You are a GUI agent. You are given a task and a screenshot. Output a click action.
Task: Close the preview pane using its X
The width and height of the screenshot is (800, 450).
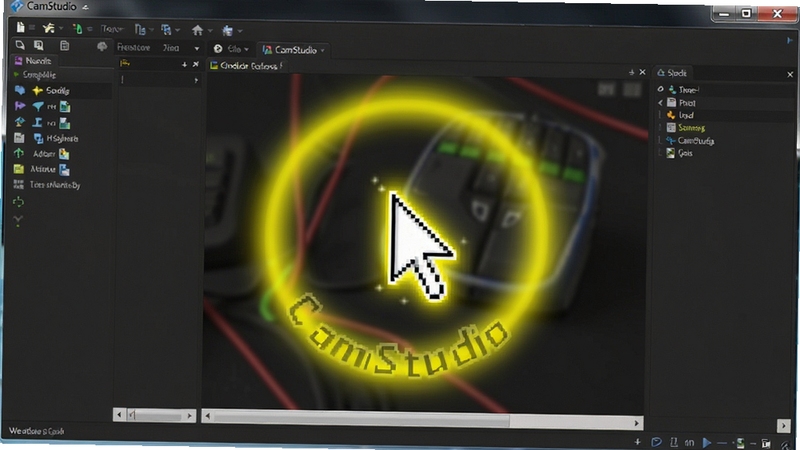point(642,72)
